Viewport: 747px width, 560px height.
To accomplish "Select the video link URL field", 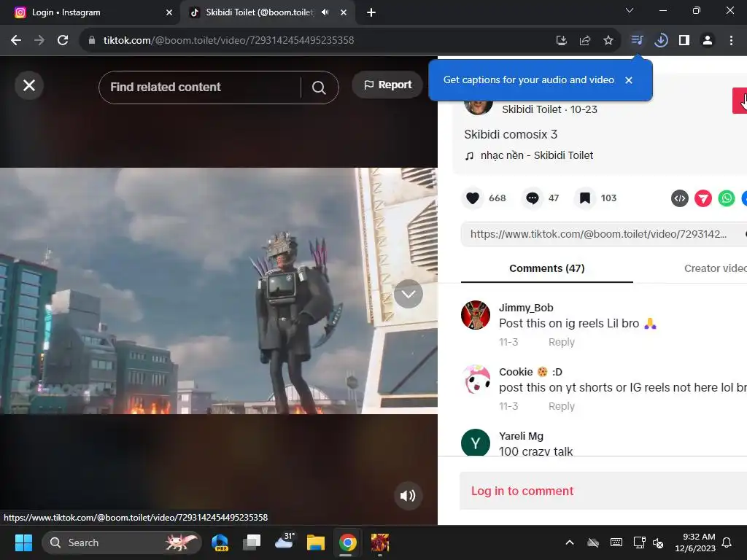I will point(598,234).
